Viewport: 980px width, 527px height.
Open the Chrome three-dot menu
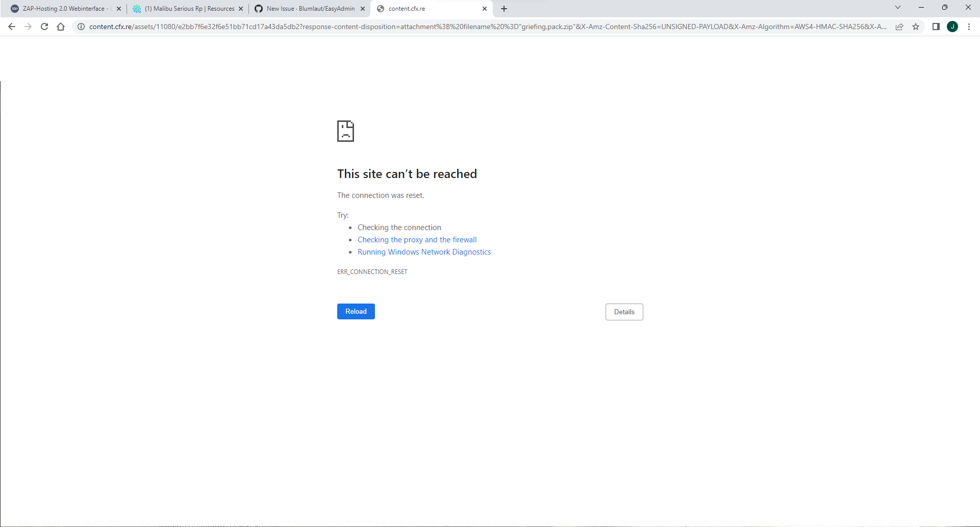click(x=969, y=27)
